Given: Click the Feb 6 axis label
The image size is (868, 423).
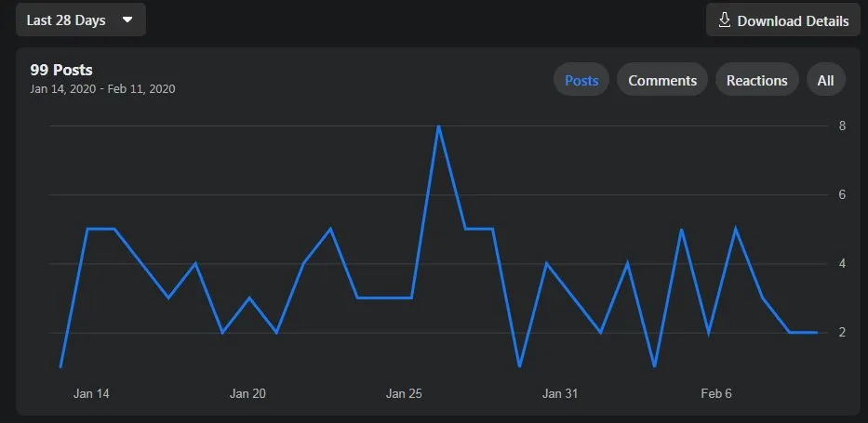Looking at the screenshot, I should coord(716,393).
